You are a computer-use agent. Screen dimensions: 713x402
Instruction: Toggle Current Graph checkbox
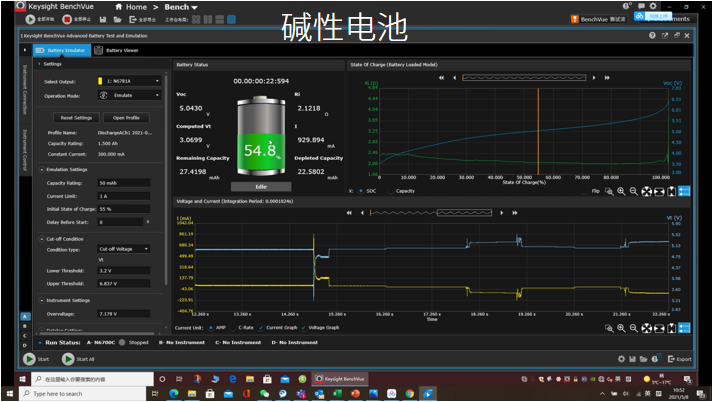coord(261,327)
